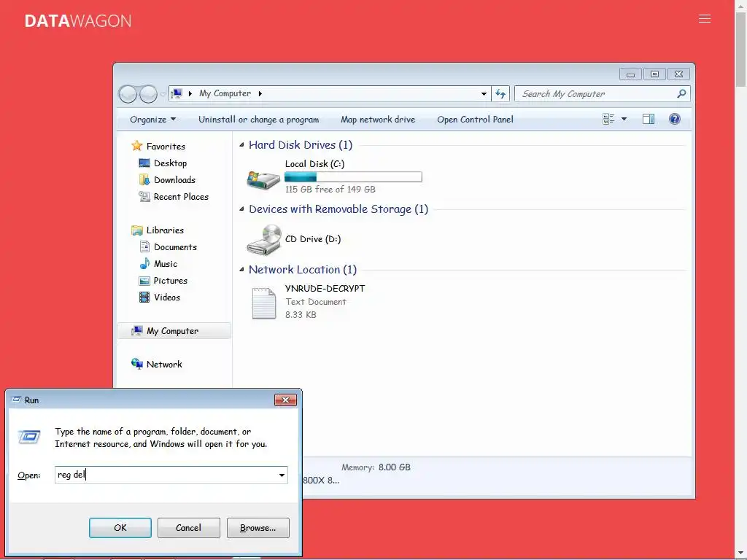Click Open Control Panel
Viewport: 747px width, 560px height.
pyautogui.click(x=475, y=120)
